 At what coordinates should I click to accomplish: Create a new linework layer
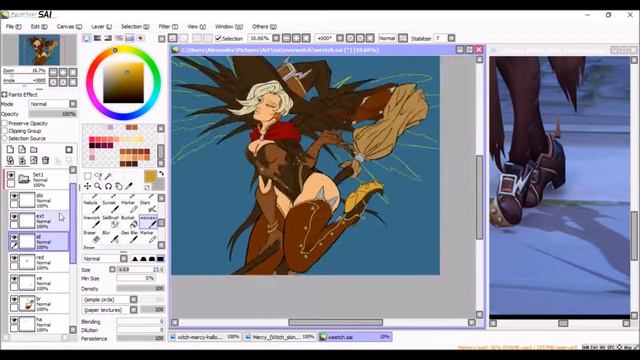[22, 150]
